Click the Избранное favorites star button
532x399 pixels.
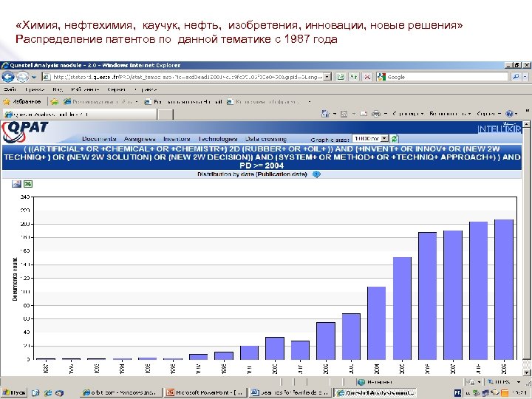pos(21,101)
